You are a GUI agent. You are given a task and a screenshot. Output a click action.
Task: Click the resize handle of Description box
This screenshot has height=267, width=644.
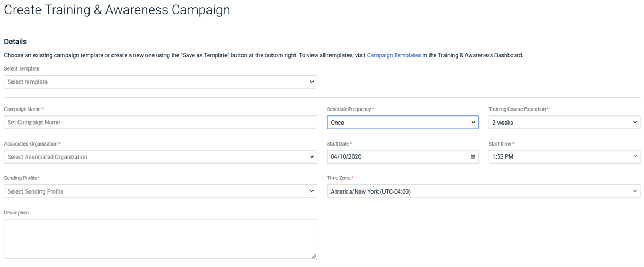click(x=314, y=256)
